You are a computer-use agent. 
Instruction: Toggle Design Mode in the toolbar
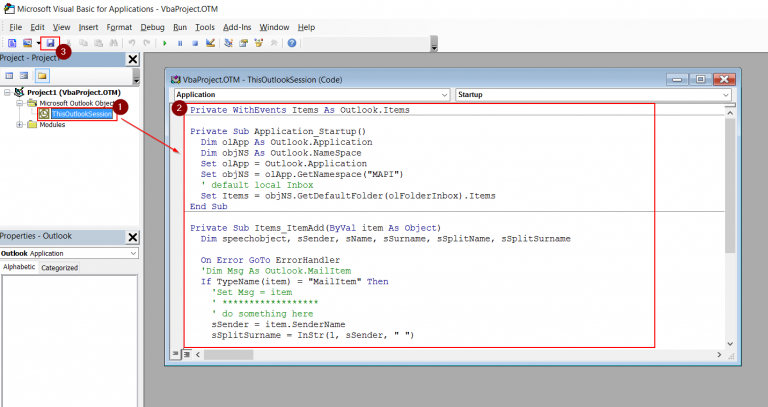tap(209, 44)
